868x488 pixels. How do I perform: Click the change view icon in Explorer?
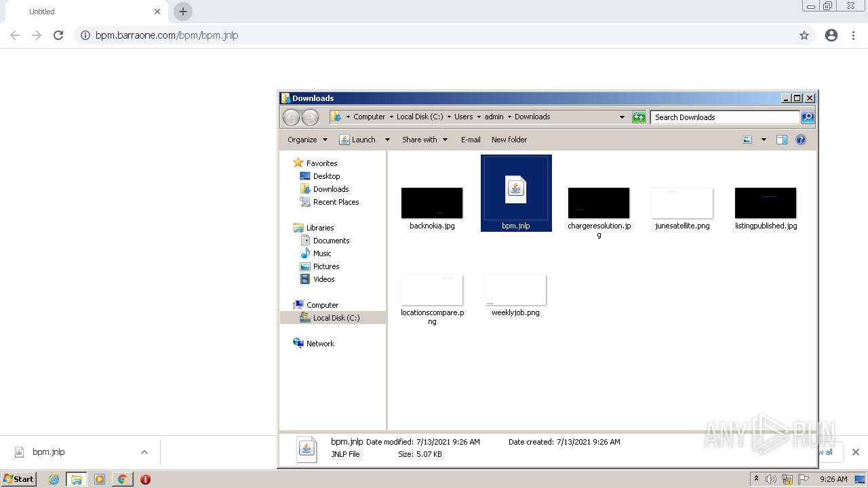[x=747, y=140]
